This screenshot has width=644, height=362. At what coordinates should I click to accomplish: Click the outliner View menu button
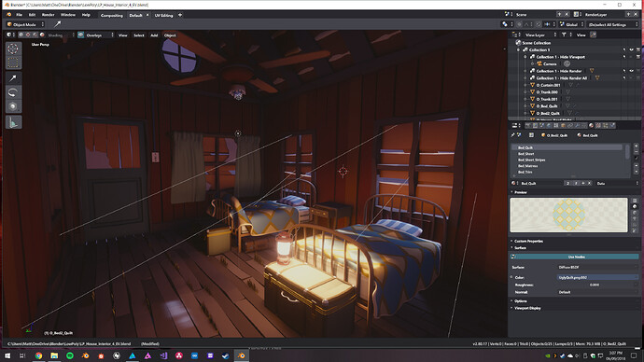tap(581, 35)
